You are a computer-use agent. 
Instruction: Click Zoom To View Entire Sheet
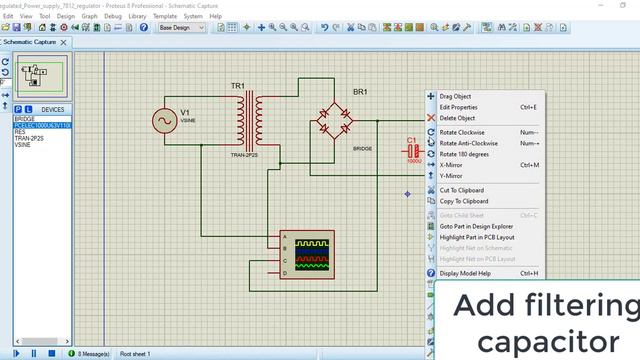click(294, 27)
